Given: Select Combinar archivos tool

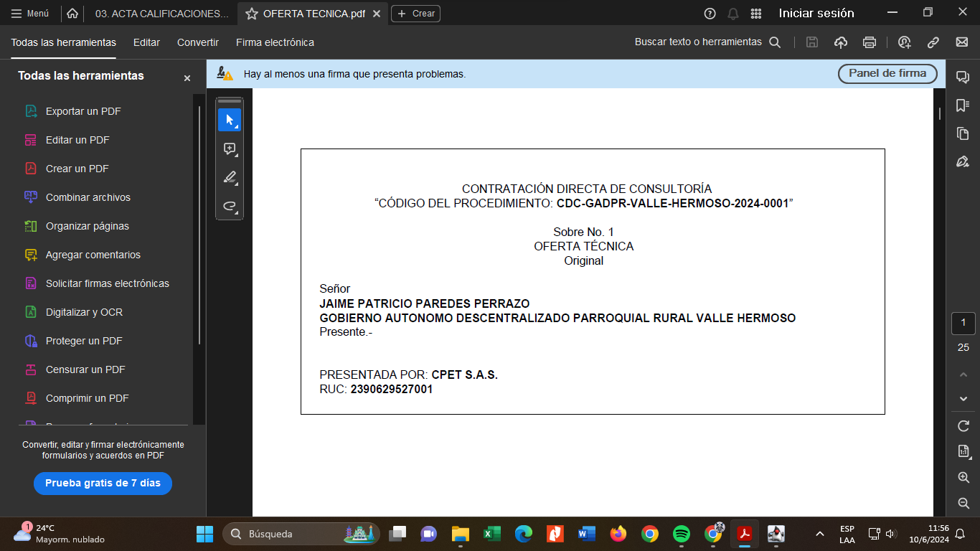Looking at the screenshot, I should (88, 197).
